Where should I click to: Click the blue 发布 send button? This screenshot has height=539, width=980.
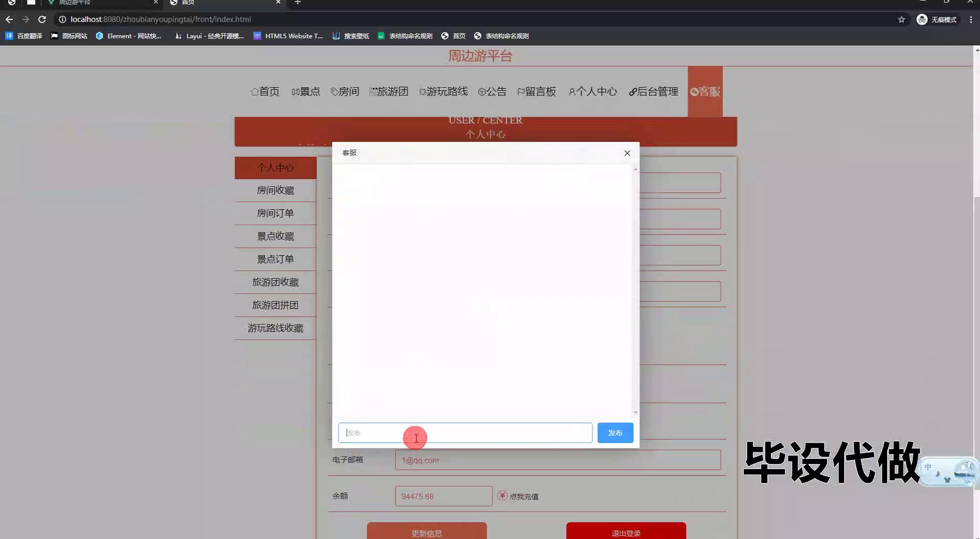[x=615, y=433]
